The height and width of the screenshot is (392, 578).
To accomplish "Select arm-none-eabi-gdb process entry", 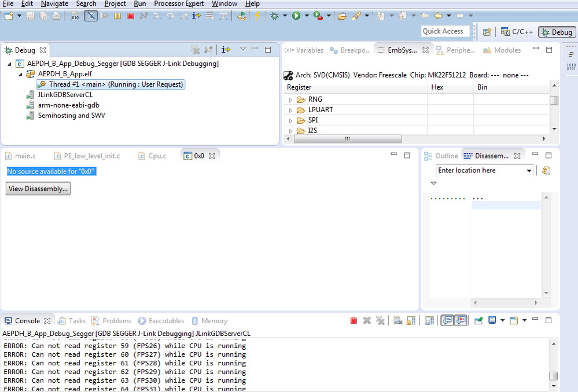I will 69,105.
